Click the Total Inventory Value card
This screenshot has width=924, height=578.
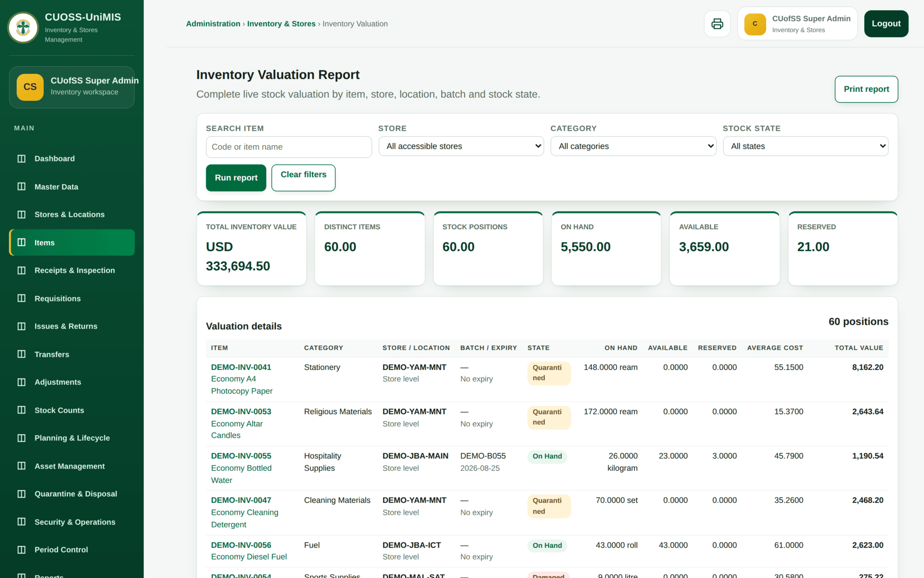(x=251, y=249)
